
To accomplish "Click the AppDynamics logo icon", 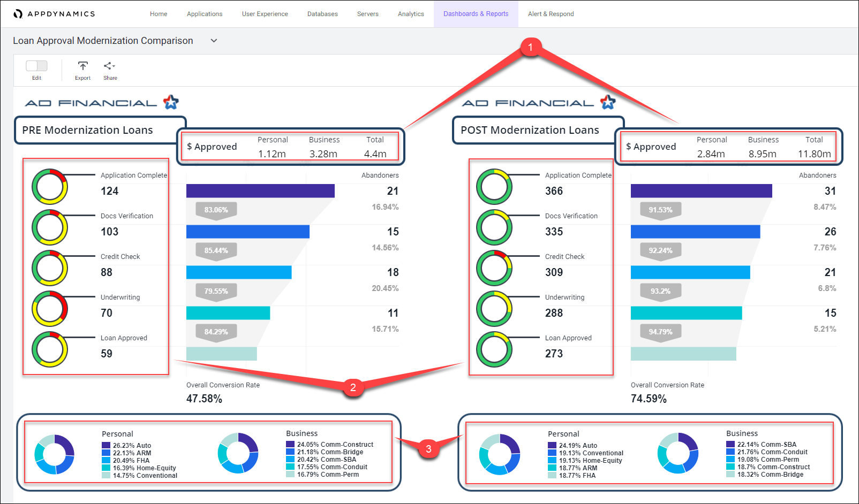I will (x=18, y=14).
